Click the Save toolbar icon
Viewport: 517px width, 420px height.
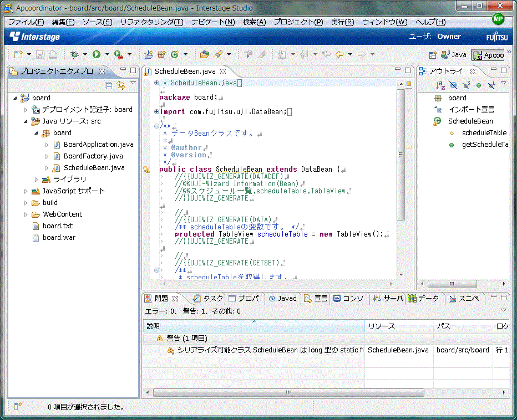(40, 54)
